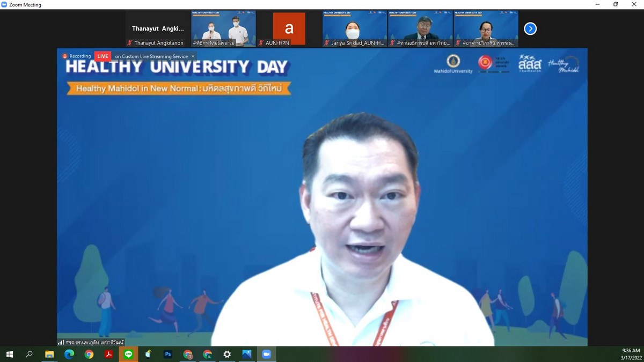Expand the Custom Live Streaming Service dropdown
The height and width of the screenshot is (362, 644).
pos(193,56)
